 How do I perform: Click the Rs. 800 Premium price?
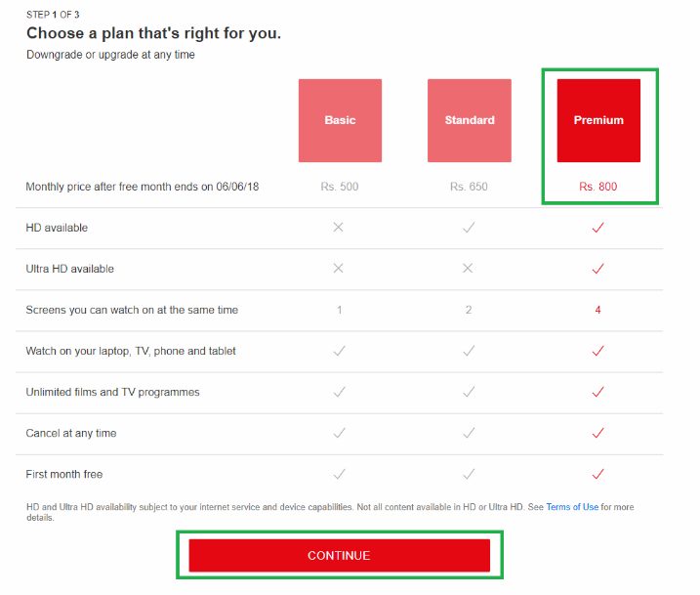coord(598,186)
